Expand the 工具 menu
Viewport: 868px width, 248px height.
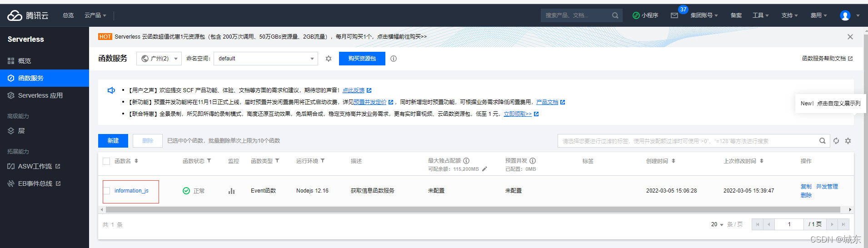pyautogui.click(x=761, y=15)
